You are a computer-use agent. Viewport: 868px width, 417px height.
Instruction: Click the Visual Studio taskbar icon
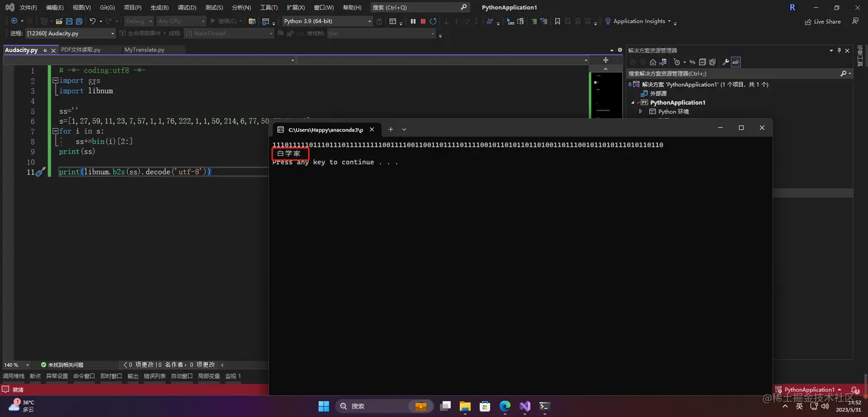click(x=525, y=406)
